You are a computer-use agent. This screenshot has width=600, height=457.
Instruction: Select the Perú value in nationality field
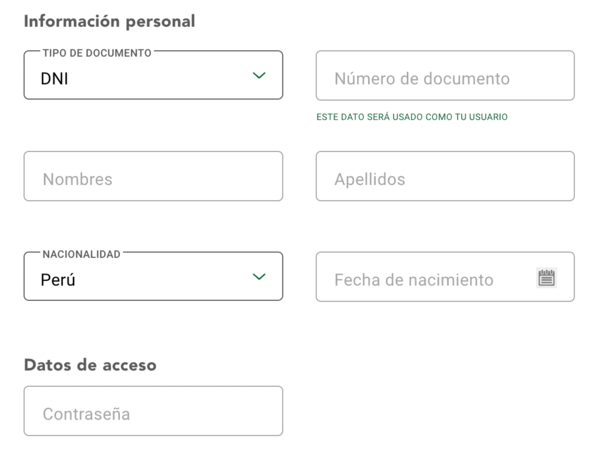tap(58, 280)
